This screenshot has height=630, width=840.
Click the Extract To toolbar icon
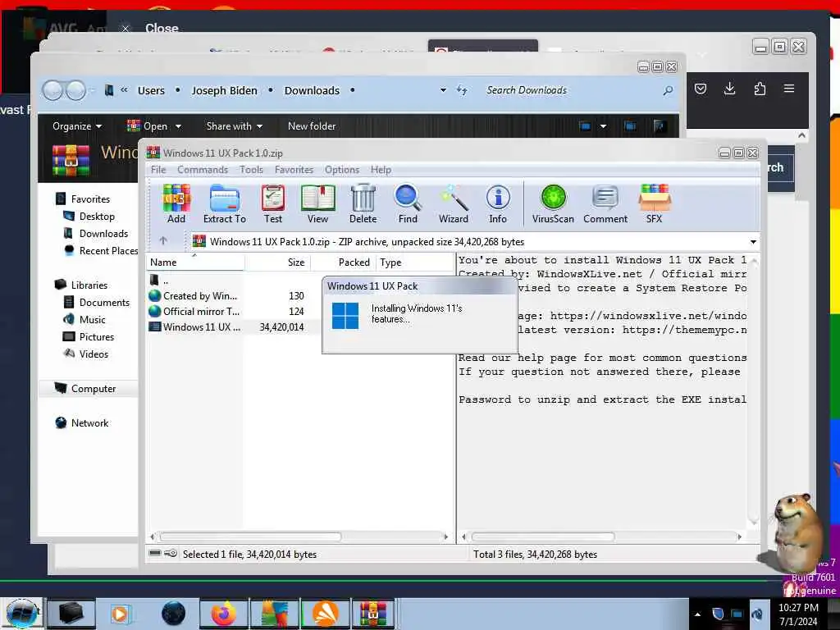click(x=225, y=203)
